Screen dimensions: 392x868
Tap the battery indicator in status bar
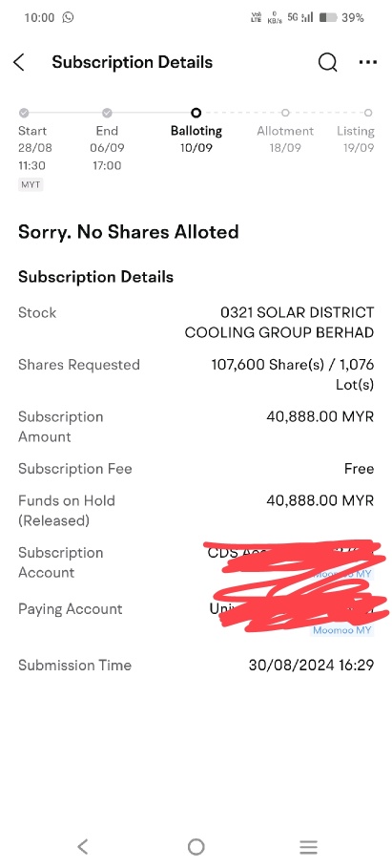pyautogui.click(x=328, y=18)
